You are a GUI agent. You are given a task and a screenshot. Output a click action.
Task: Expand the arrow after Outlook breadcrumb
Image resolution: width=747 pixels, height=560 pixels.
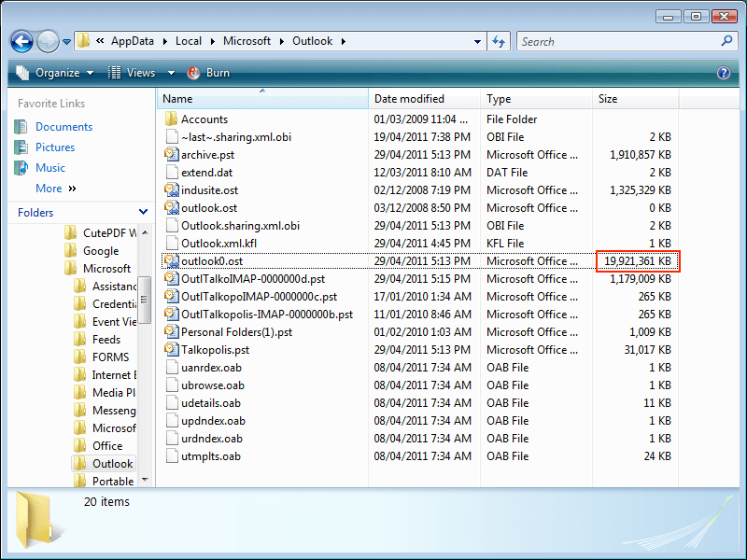pyautogui.click(x=344, y=42)
